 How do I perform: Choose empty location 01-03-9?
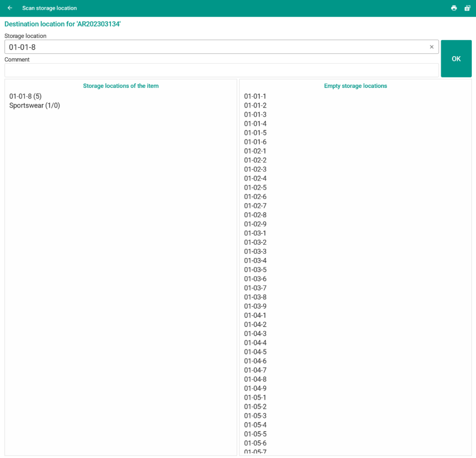255,306
